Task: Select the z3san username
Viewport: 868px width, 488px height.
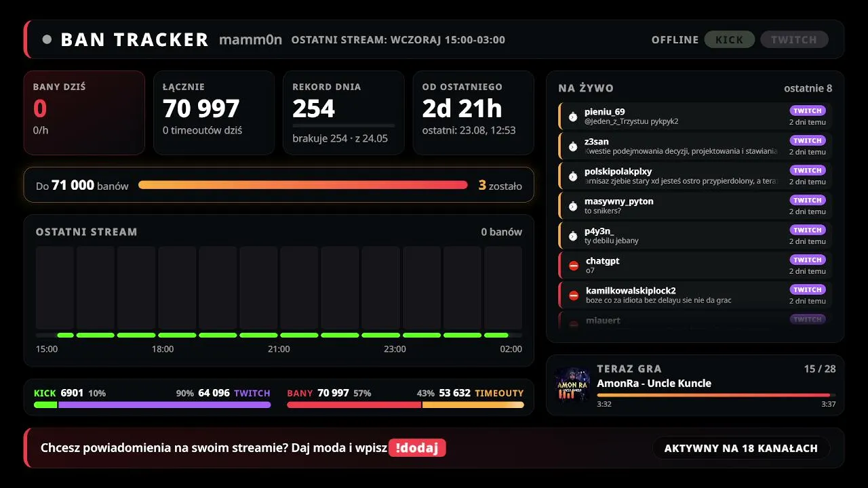Action: click(x=597, y=142)
